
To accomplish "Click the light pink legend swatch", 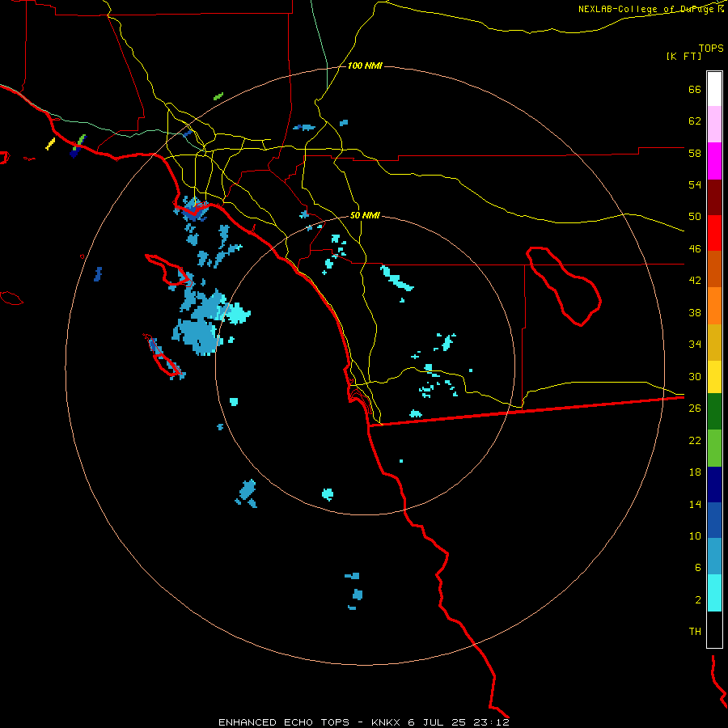I will click(714, 125).
